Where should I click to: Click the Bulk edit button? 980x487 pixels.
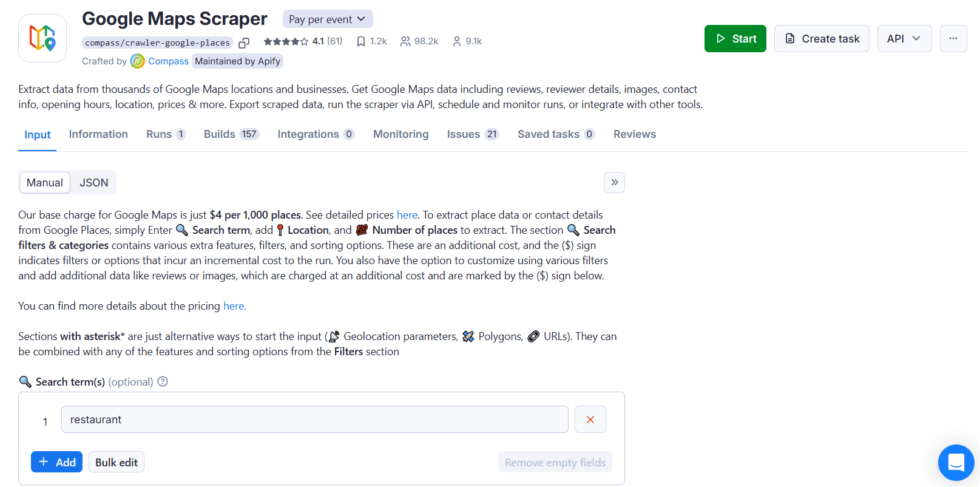click(x=117, y=462)
